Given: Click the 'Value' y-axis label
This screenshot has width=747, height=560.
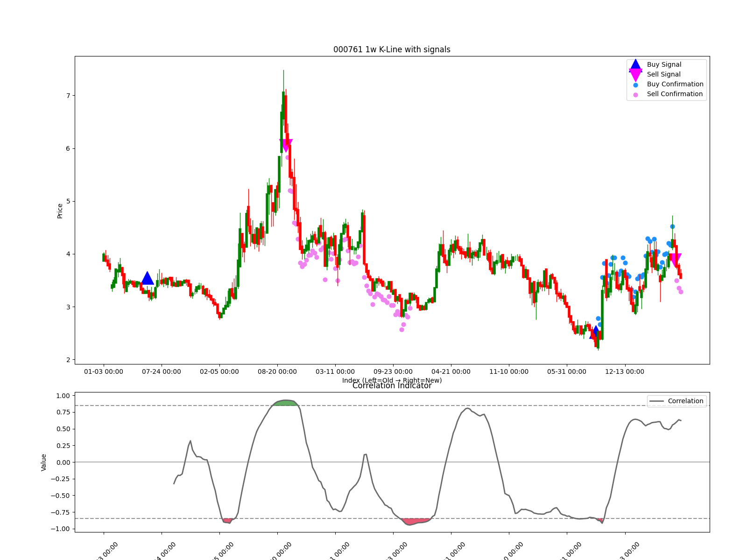Looking at the screenshot, I should pyautogui.click(x=44, y=462).
